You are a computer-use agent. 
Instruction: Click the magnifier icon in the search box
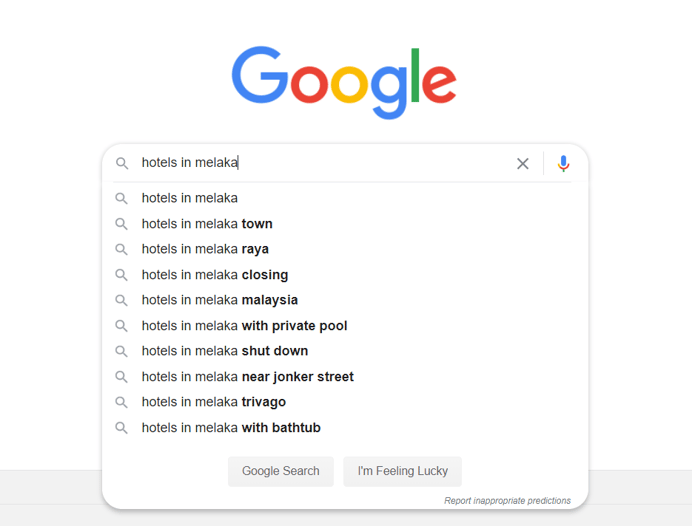pyautogui.click(x=122, y=163)
